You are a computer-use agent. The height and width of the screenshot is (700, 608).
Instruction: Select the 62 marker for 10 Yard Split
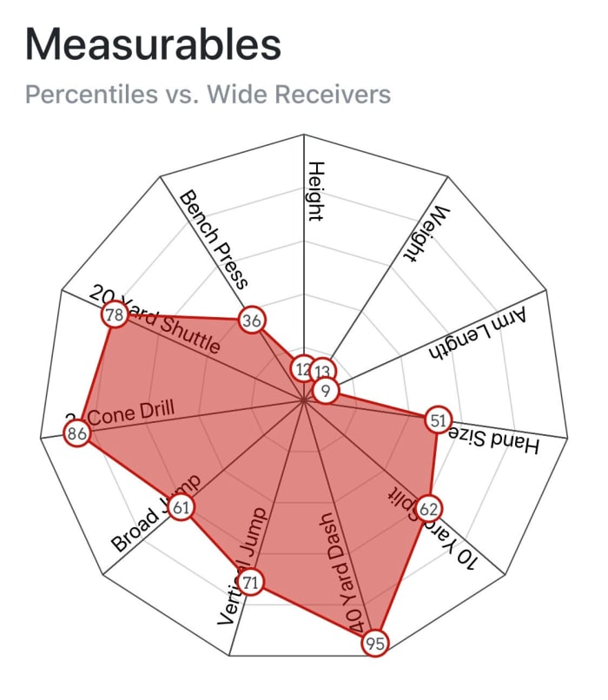tap(427, 508)
